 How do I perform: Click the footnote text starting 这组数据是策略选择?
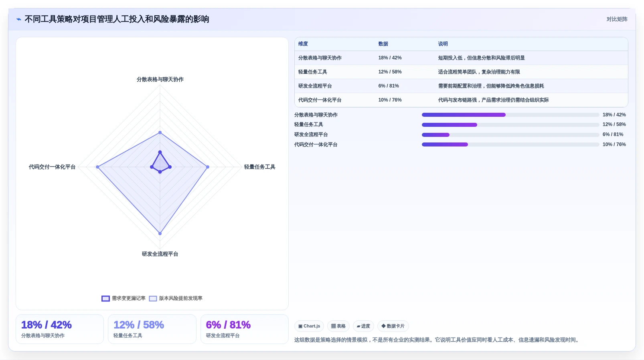[437, 340]
